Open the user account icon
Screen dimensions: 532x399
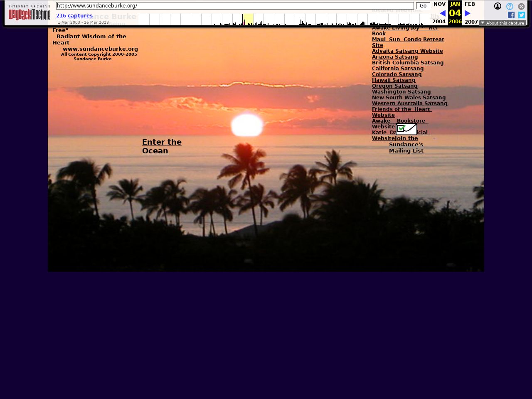coord(498,6)
